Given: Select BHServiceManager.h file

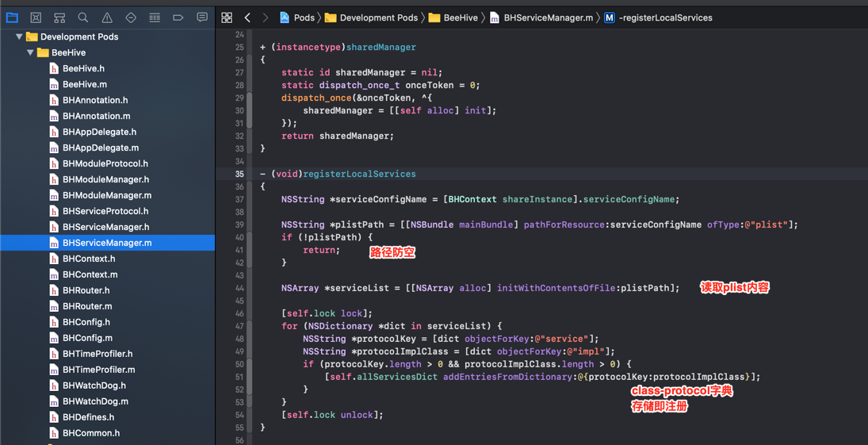Looking at the screenshot, I should (x=105, y=227).
